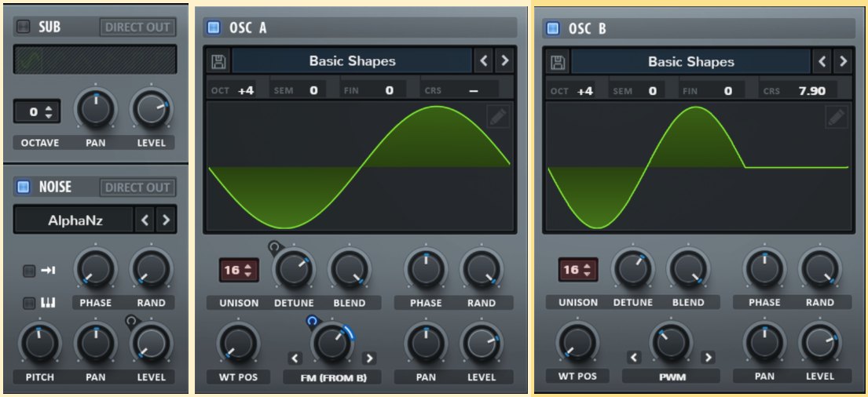The image size is (868, 397).
Task: Select next OSC A wavetable
Action: tap(504, 61)
